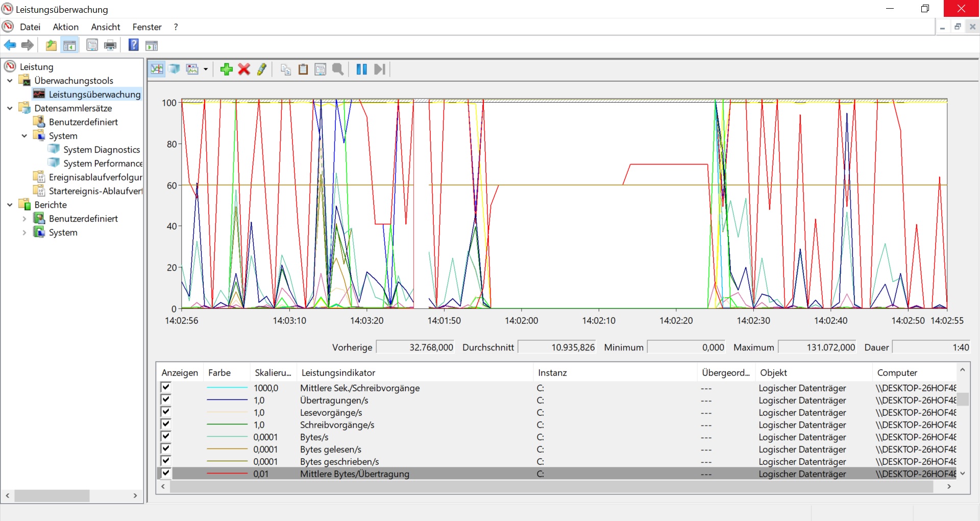Select Leistungsüberwachung in the tree
The width and height of the screenshot is (980, 521).
click(x=94, y=94)
